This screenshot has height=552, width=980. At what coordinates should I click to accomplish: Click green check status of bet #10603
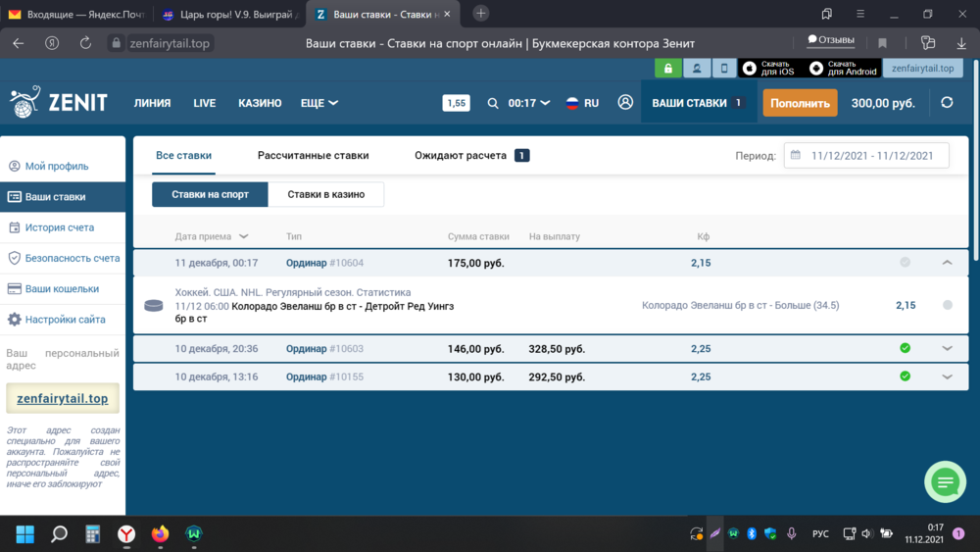pos(905,348)
